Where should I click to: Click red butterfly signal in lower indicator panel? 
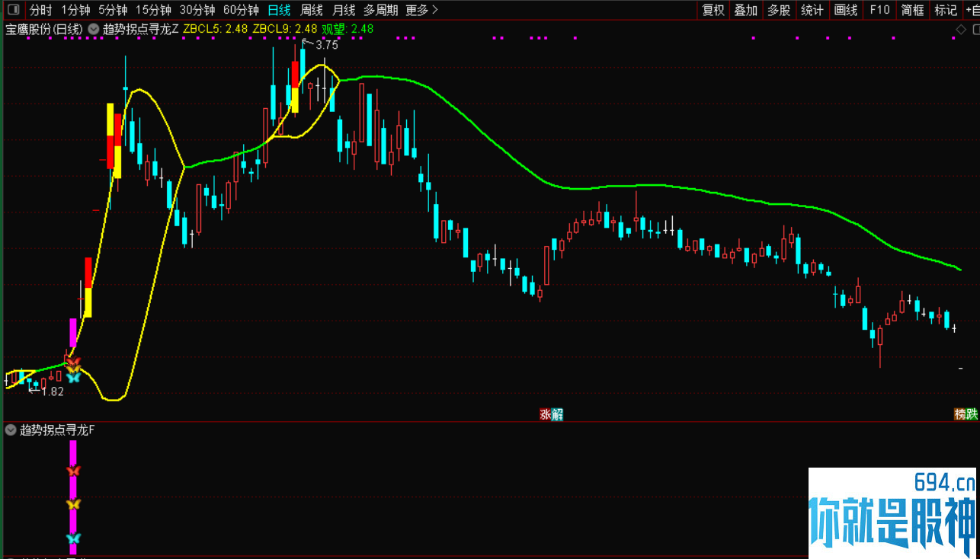click(x=73, y=471)
